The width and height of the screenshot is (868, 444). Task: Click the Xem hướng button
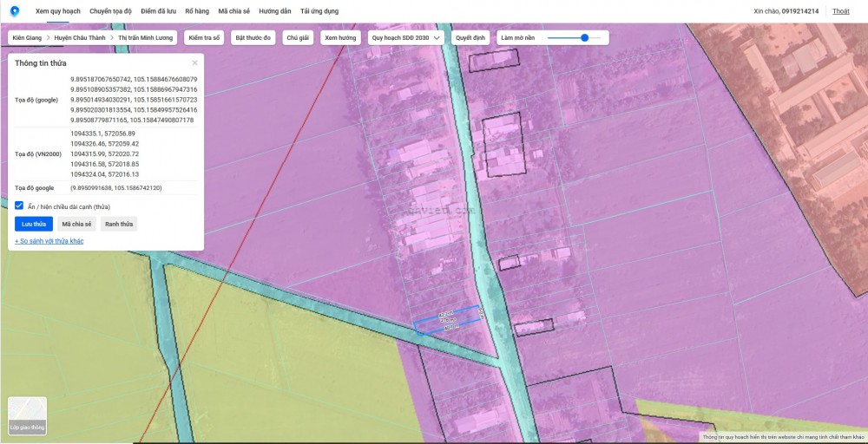point(339,38)
